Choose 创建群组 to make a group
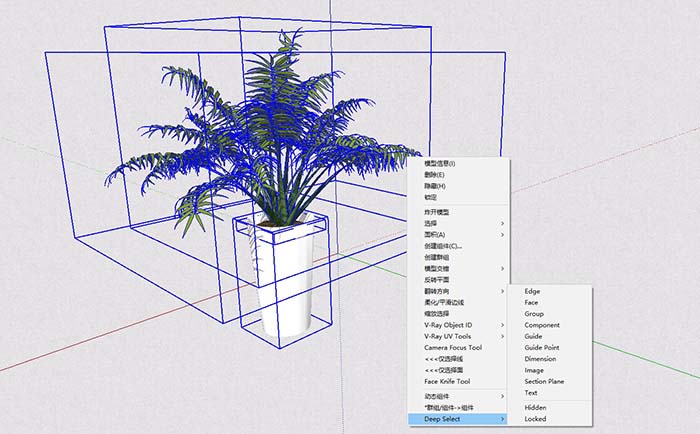This screenshot has width=700, height=434. click(x=437, y=257)
